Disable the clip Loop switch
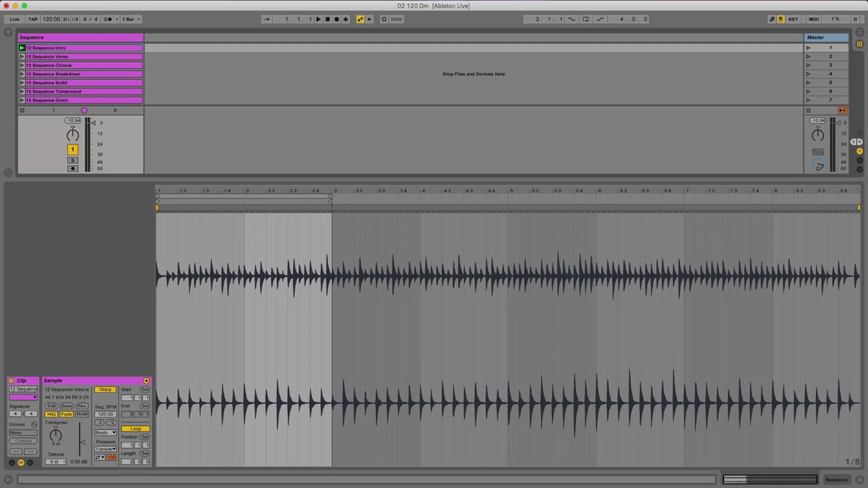Screen dimensions: 868x488 [135, 429]
